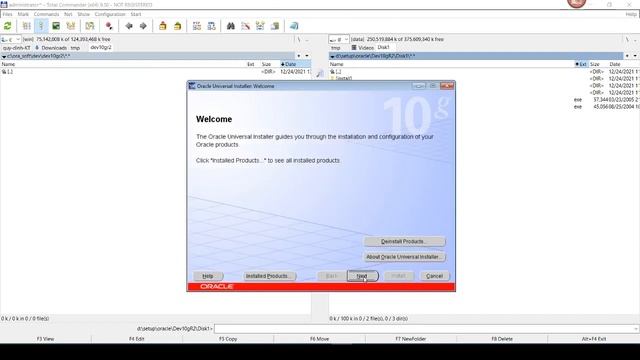The image size is (640, 360).
Task: Go to root in right panel
Action: (x=627, y=40)
